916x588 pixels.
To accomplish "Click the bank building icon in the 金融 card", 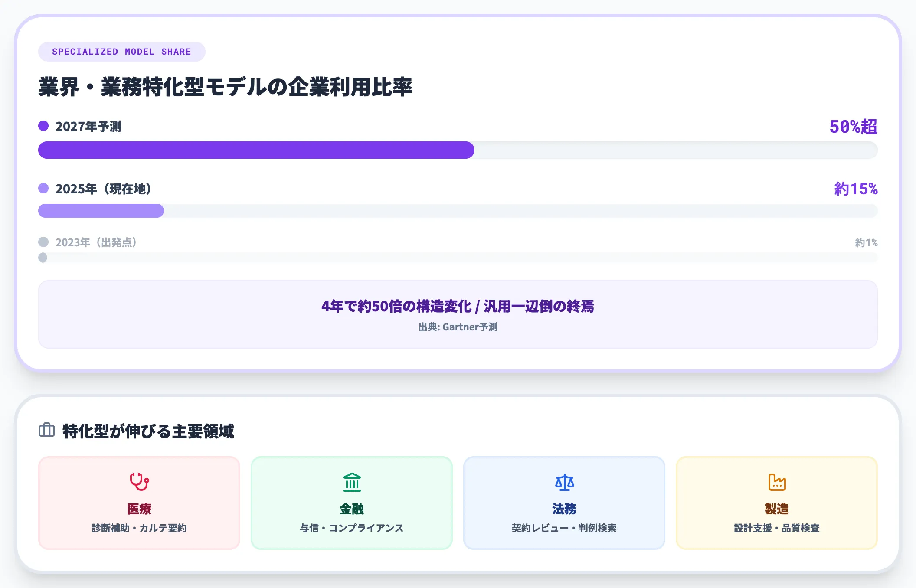I will [x=352, y=482].
